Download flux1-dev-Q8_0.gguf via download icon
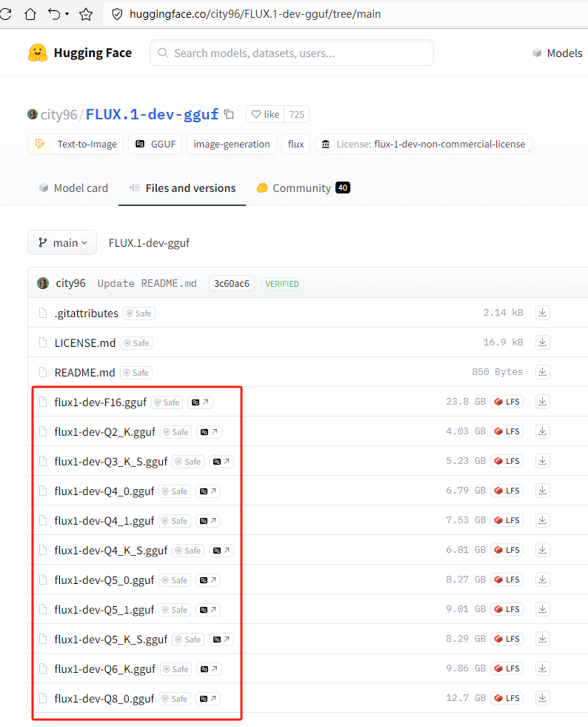588x727 pixels. pyautogui.click(x=543, y=698)
